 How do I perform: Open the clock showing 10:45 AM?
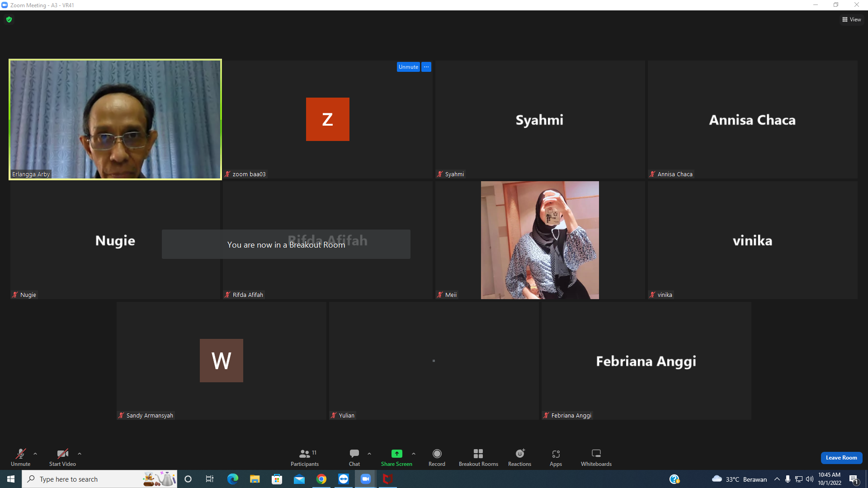point(830,479)
